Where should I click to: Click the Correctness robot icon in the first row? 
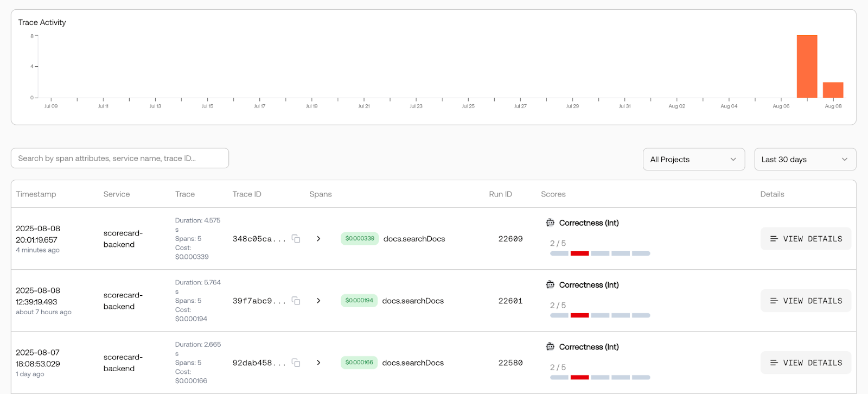[x=550, y=223]
